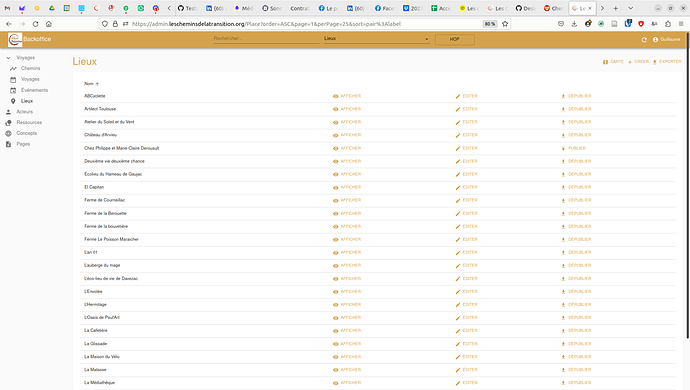Unpublish L'auberge du mage

coord(576,265)
